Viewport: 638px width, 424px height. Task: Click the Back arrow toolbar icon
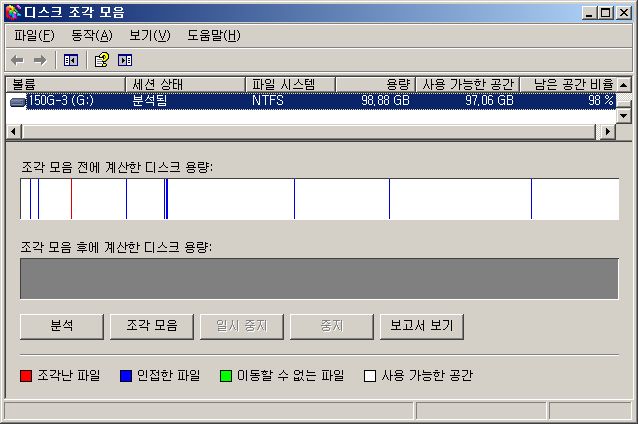[x=17, y=61]
